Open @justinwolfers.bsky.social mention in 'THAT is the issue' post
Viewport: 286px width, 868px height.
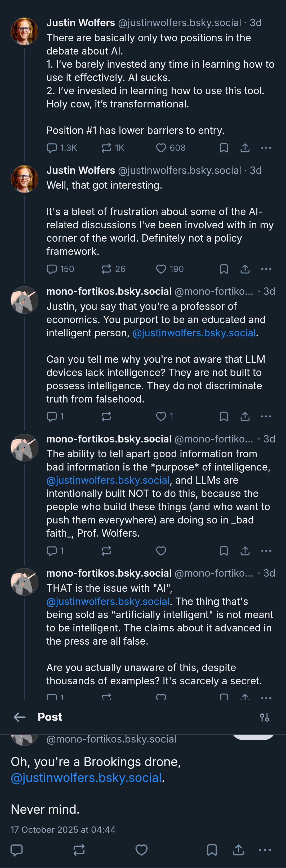click(x=108, y=602)
